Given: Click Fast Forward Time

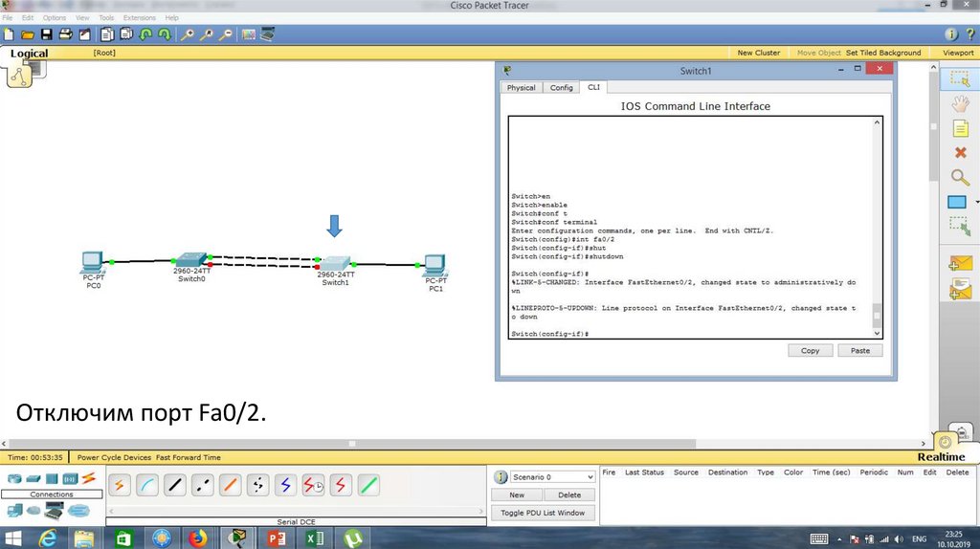Looking at the screenshot, I should pyautogui.click(x=189, y=457).
